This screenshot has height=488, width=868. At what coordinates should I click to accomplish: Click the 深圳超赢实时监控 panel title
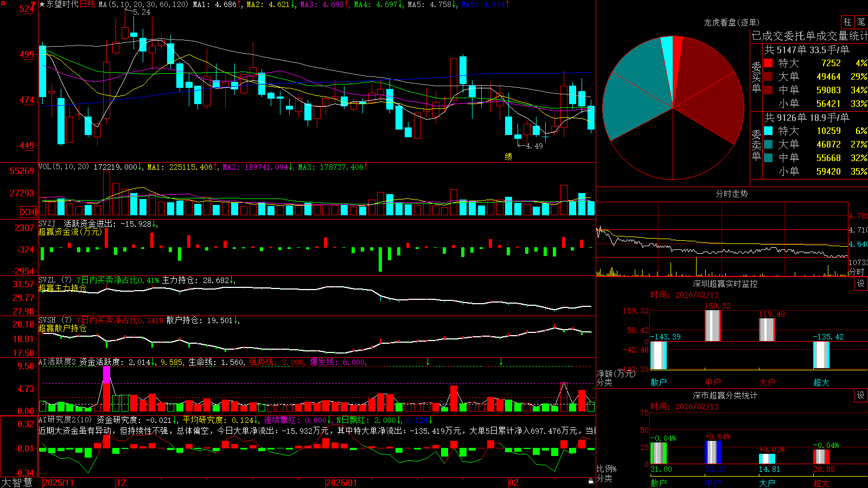pos(725,284)
